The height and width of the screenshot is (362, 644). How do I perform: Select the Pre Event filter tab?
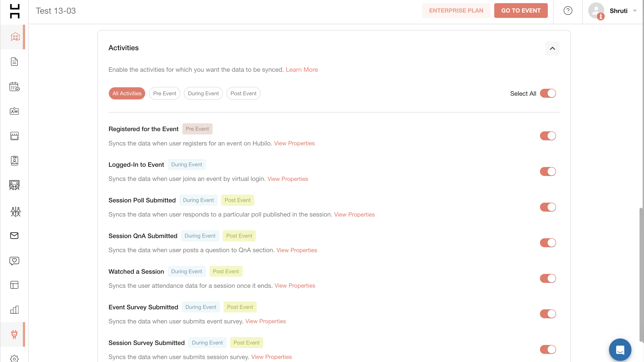pos(165,93)
